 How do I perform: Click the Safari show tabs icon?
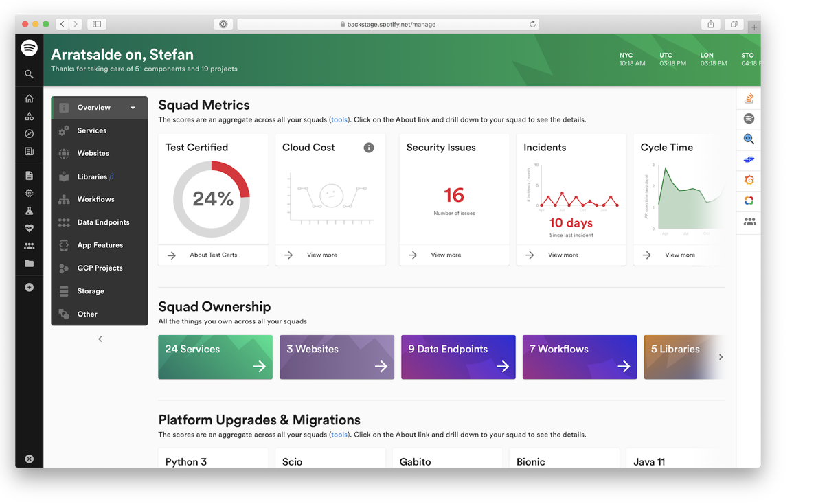734,24
